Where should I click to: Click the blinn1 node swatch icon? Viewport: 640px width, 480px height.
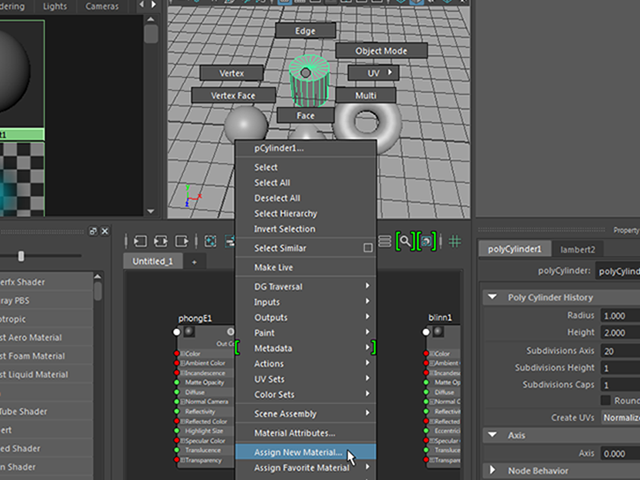(x=438, y=331)
